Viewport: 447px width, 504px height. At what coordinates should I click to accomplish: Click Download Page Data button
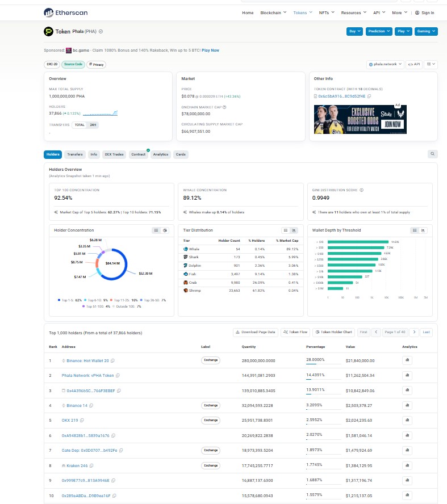[256, 332]
